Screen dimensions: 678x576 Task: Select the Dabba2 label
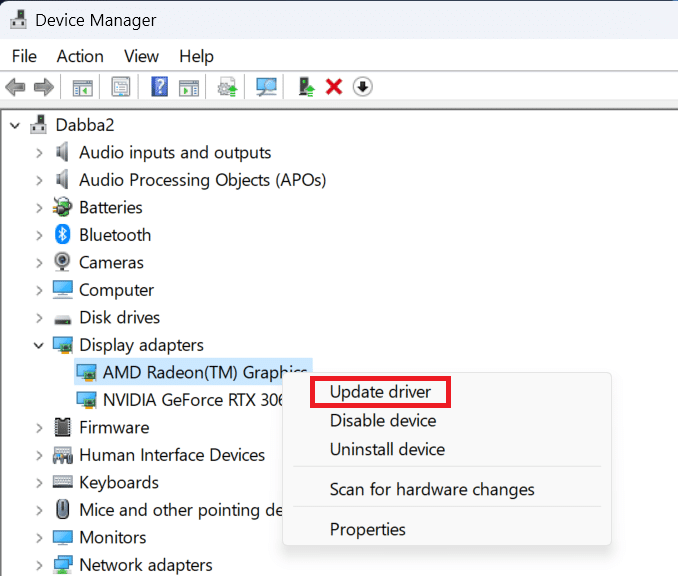click(85, 125)
